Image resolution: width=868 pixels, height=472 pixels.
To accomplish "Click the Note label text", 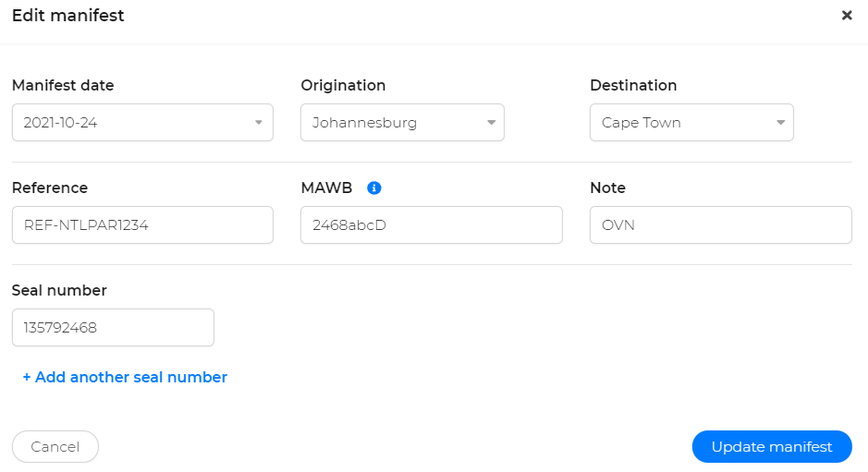I will coord(608,188).
